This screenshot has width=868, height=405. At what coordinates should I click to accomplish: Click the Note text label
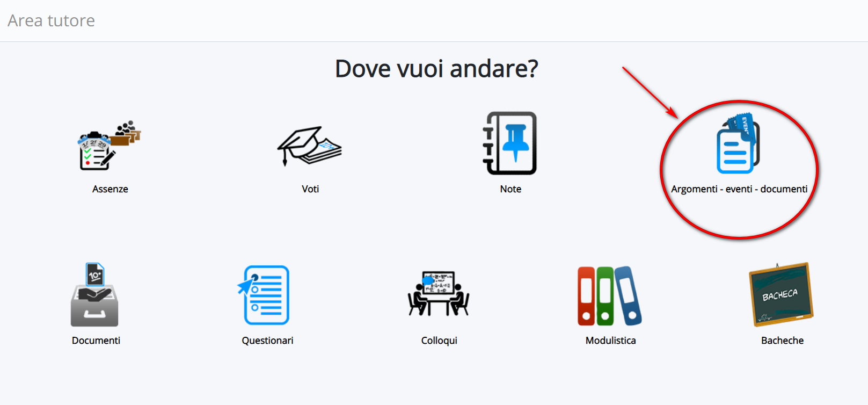coord(510,189)
